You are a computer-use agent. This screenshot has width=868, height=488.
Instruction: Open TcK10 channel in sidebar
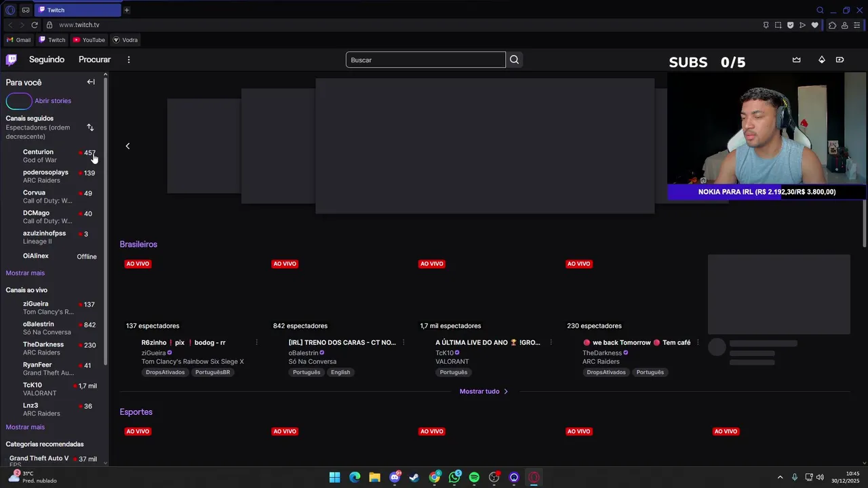53,389
